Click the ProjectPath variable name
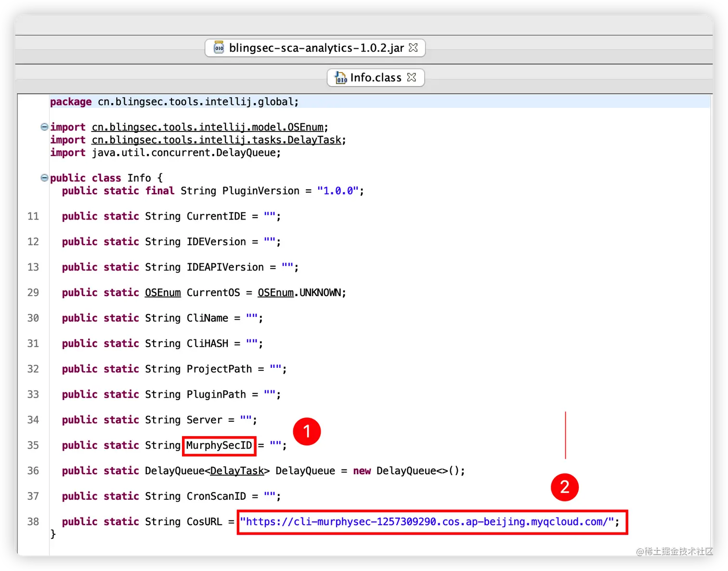The height and width of the screenshot is (571, 728). 219,369
